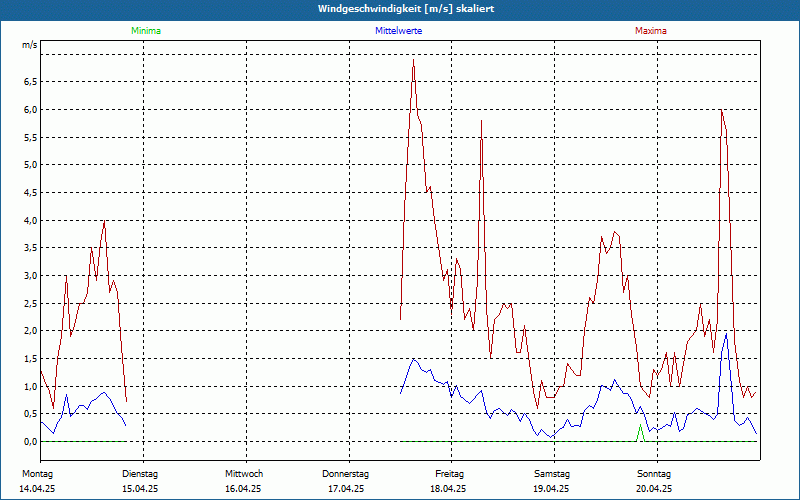This screenshot has width=800, height=500.
Task: Click the 4,0 y-axis value
Action: point(31,220)
